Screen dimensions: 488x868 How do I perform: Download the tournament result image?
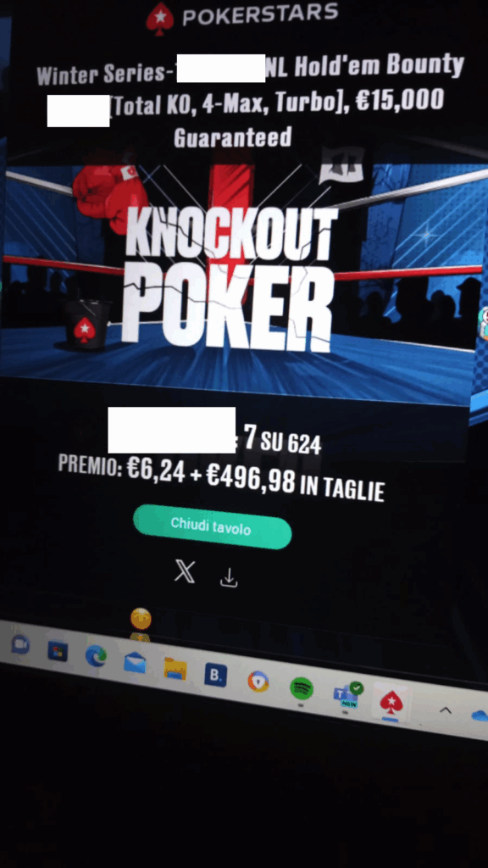(x=229, y=578)
